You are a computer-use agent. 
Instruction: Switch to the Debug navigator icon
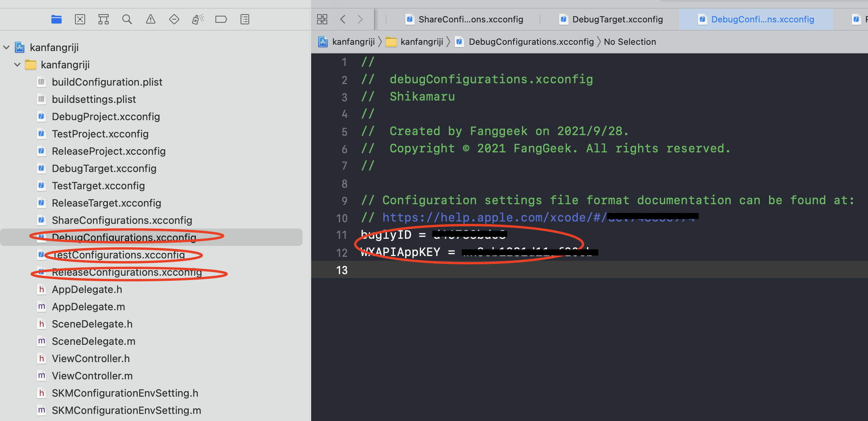pyautogui.click(x=198, y=19)
